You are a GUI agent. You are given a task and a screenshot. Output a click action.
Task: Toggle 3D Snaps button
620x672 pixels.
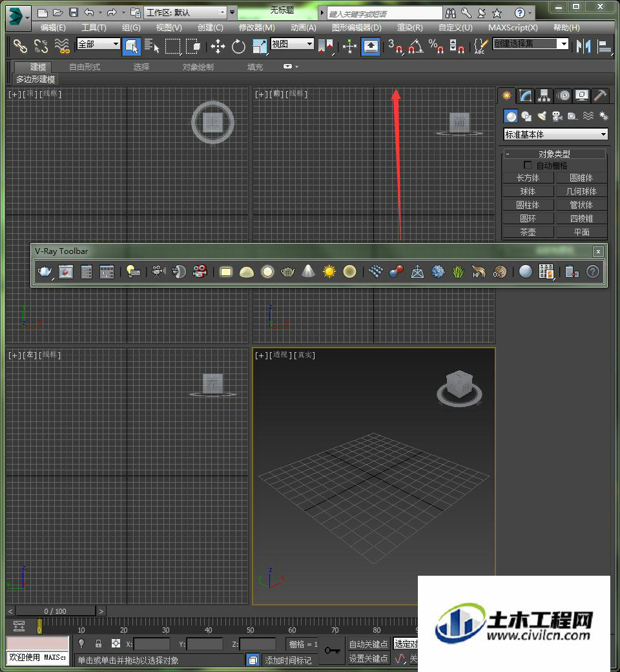[395, 47]
